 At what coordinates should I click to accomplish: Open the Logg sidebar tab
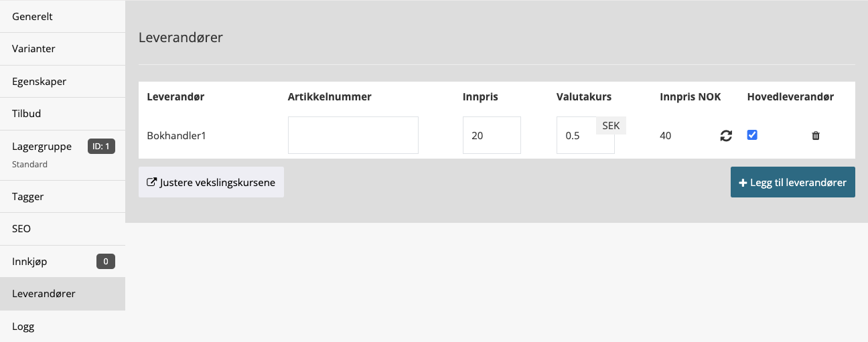(x=62, y=327)
